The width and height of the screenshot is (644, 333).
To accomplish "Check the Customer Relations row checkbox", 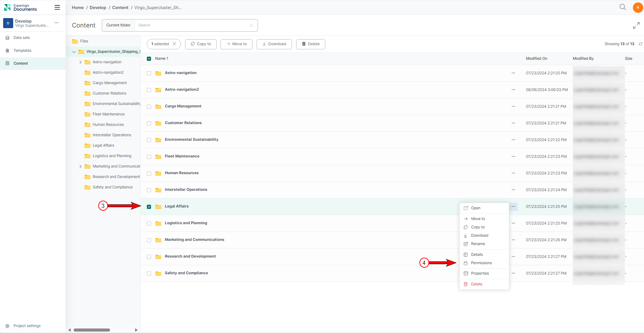I will click(149, 123).
